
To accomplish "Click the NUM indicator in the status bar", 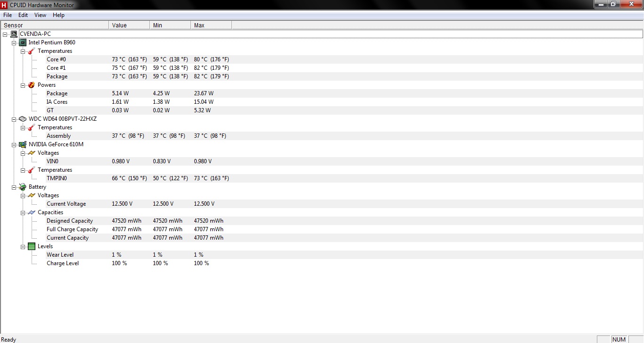I will (619, 340).
